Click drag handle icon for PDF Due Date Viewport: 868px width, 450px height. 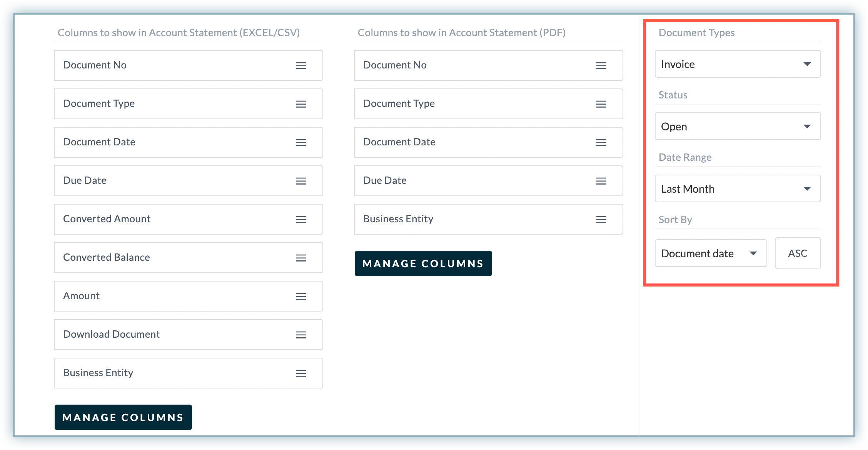601,181
